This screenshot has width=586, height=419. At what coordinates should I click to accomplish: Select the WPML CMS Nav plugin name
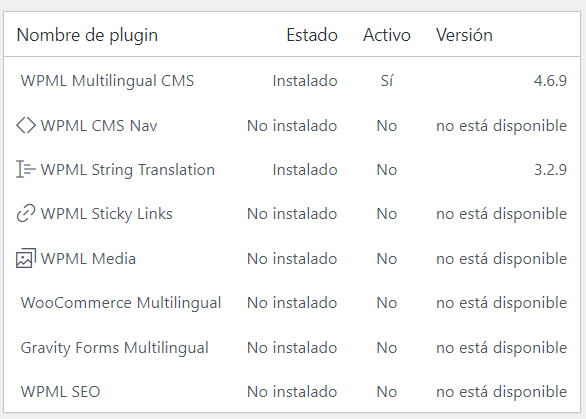[99, 126]
